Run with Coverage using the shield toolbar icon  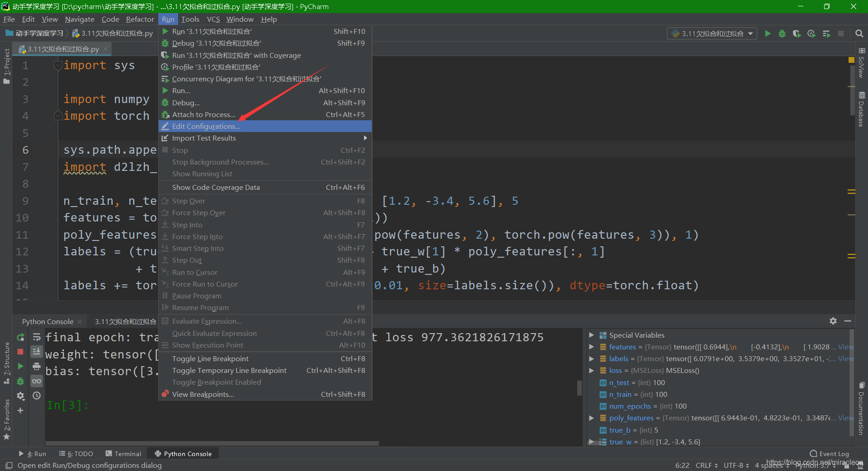tap(797, 33)
